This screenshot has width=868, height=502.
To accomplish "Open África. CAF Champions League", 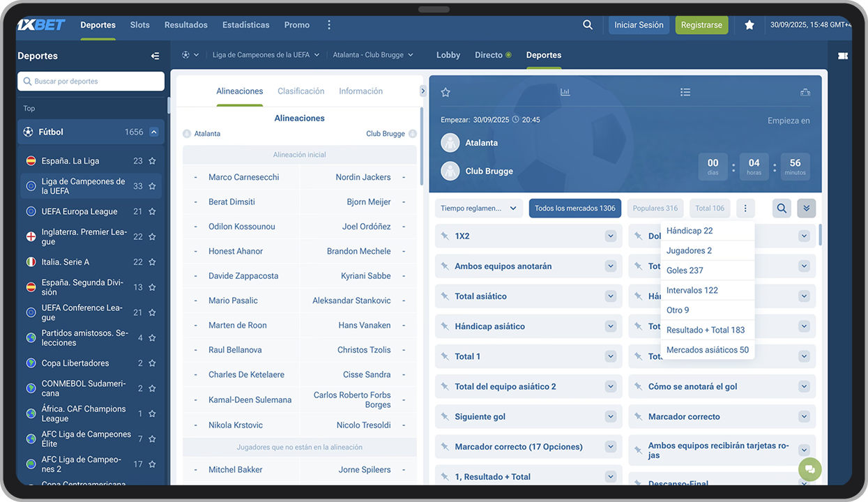I will click(84, 414).
